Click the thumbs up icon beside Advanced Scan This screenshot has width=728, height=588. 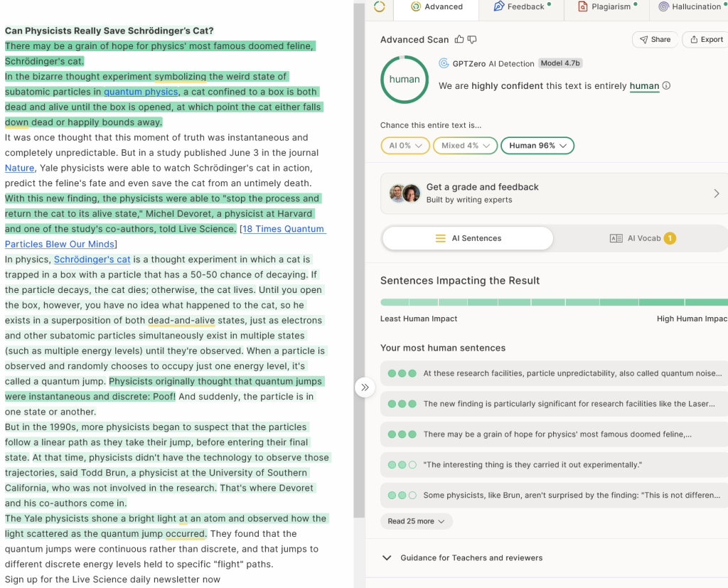pos(459,40)
